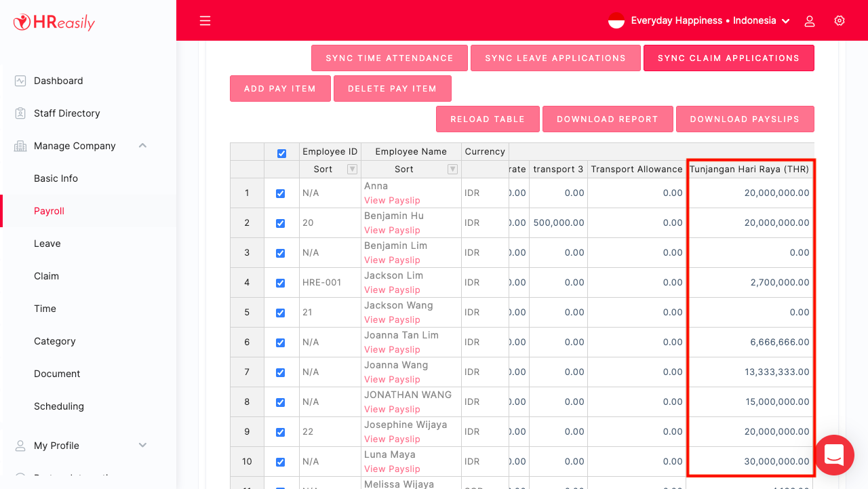
Task: Open the Category menu item
Action: 55,341
